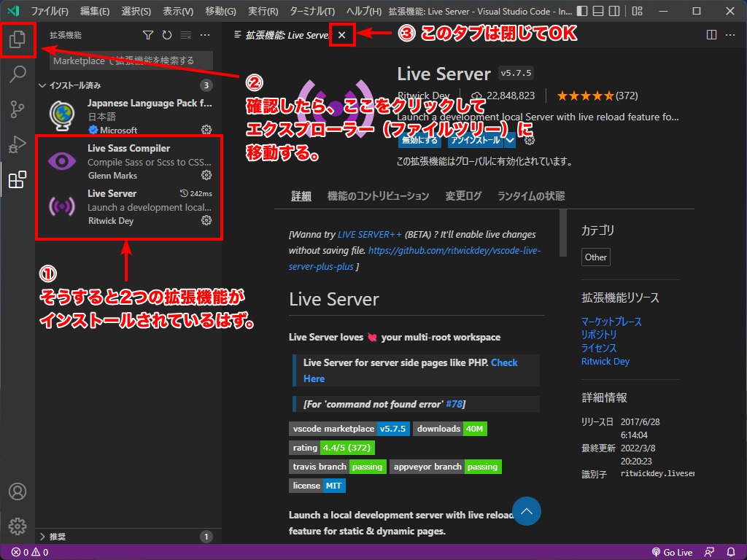Click the readme vertical scrollbar

point(563,233)
